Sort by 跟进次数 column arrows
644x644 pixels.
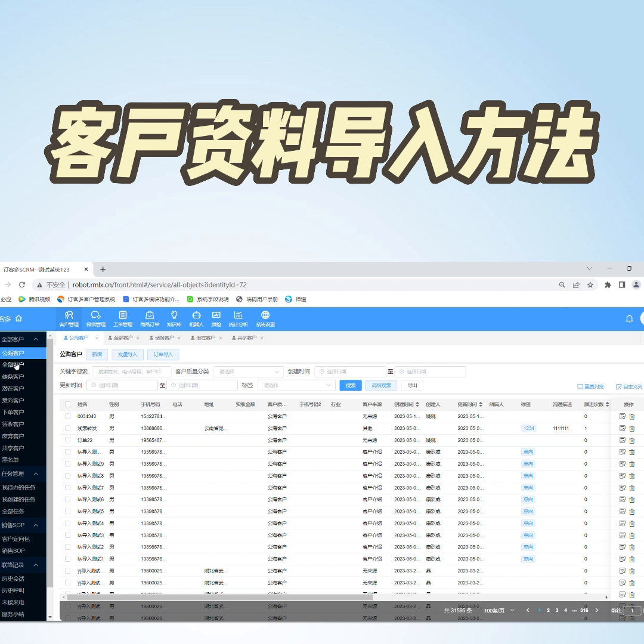[607, 404]
